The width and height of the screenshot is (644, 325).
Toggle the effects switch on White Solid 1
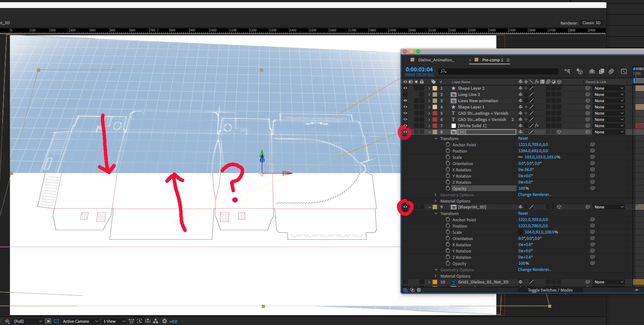point(537,126)
